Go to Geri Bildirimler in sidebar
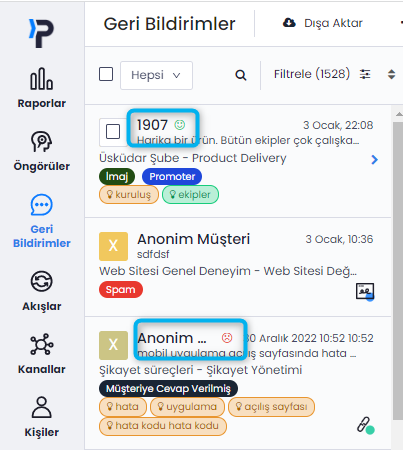The height and width of the screenshot is (450, 403). [42, 221]
